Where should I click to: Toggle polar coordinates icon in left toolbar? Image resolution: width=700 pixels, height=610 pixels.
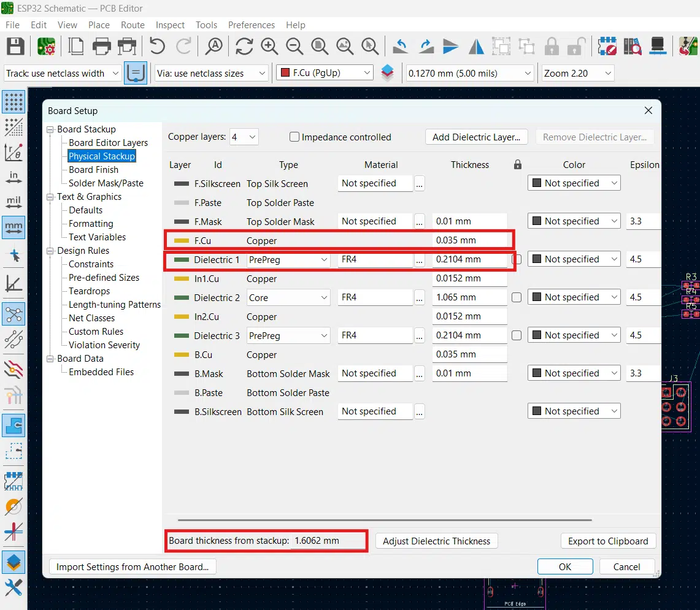(x=14, y=152)
